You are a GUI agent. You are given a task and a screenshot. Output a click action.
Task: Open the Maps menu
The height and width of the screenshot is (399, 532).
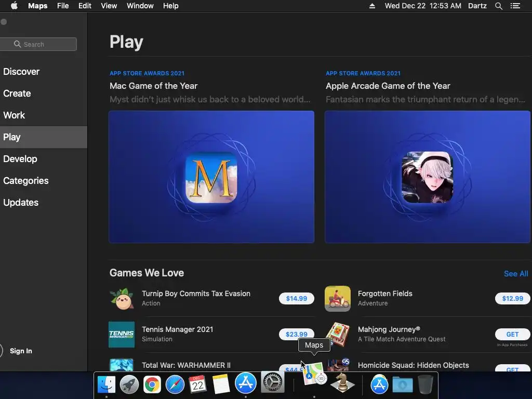pos(37,6)
